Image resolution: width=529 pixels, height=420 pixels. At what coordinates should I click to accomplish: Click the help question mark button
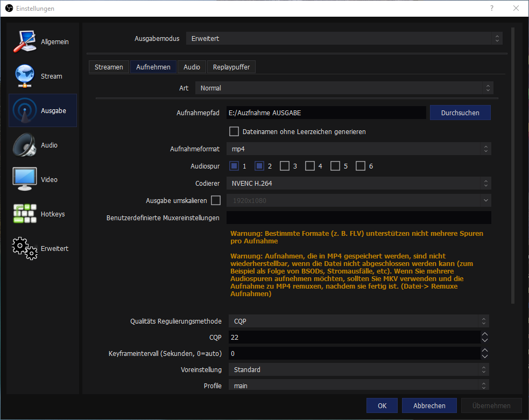[x=492, y=8]
